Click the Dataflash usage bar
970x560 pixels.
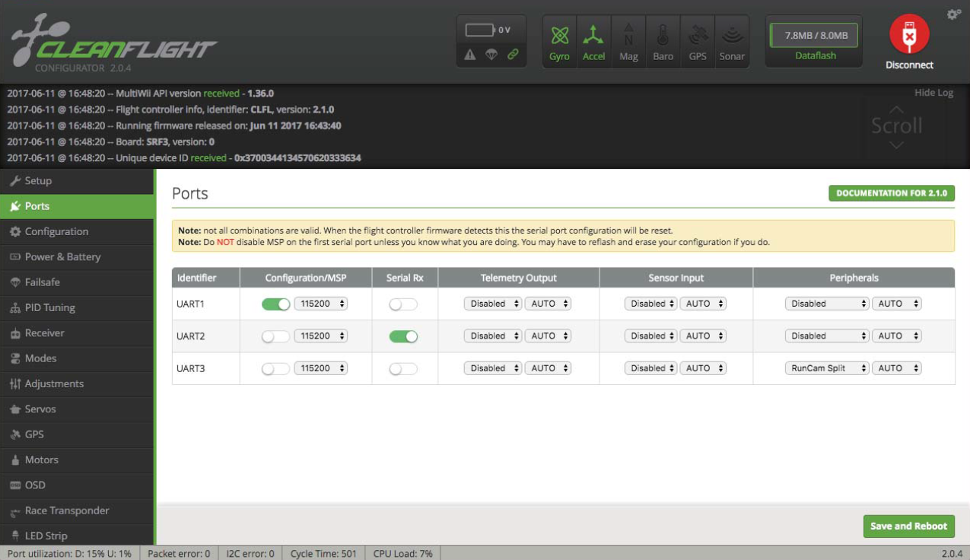pos(815,35)
